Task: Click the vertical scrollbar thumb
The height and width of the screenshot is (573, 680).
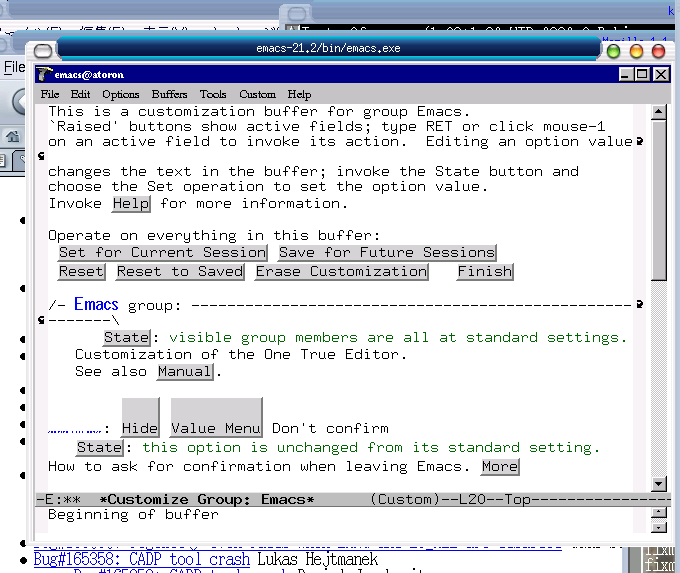Action: [x=659, y=200]
